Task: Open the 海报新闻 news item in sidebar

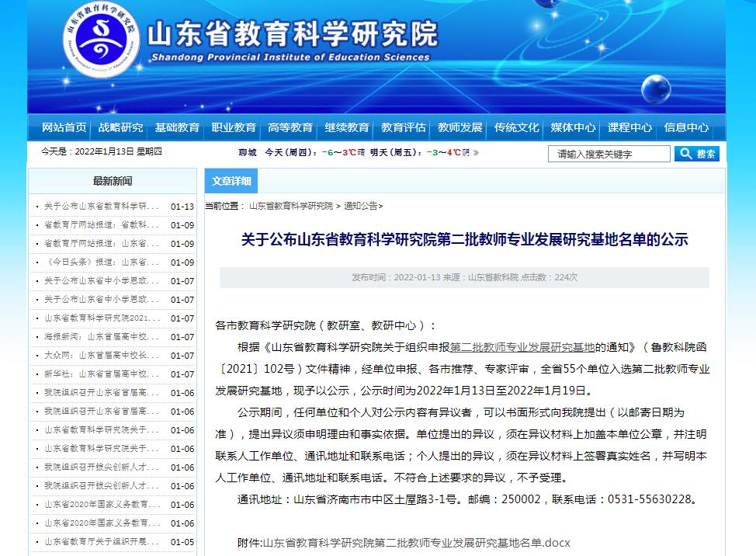Action: [x=101, y=337]
